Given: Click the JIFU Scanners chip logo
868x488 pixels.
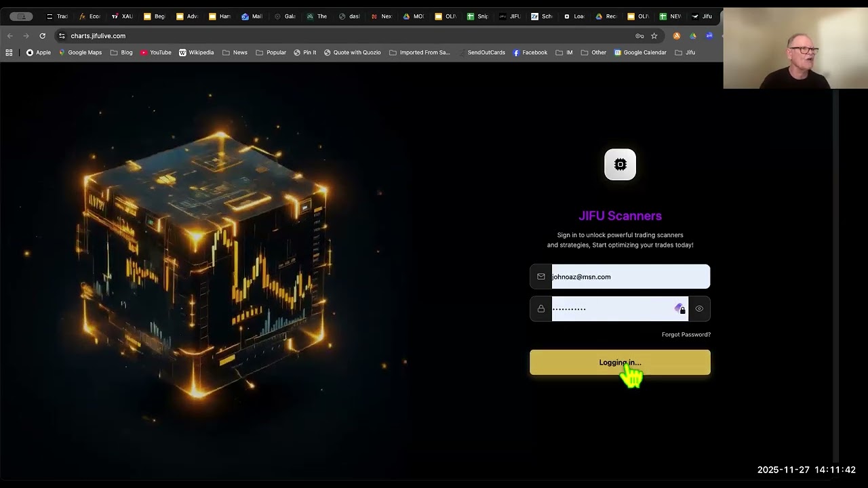Looking at the screenshot, I should pos(620,165).
